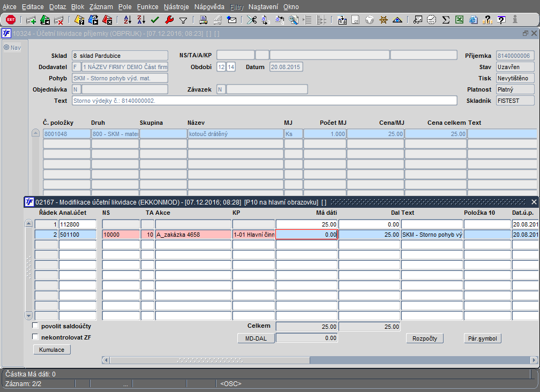Click the red wrench icon
This screenshot has height=392, width=540.
point(169,20)
